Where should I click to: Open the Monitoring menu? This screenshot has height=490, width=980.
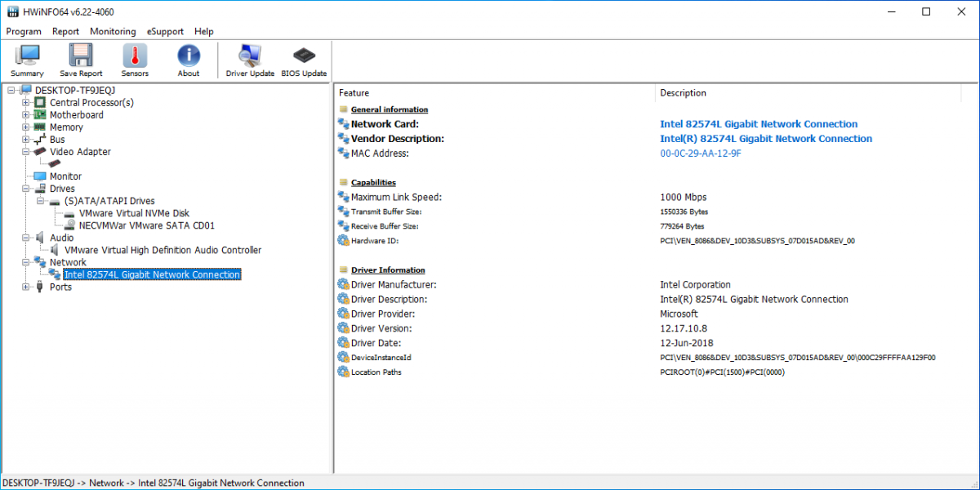tap(113, 31)
